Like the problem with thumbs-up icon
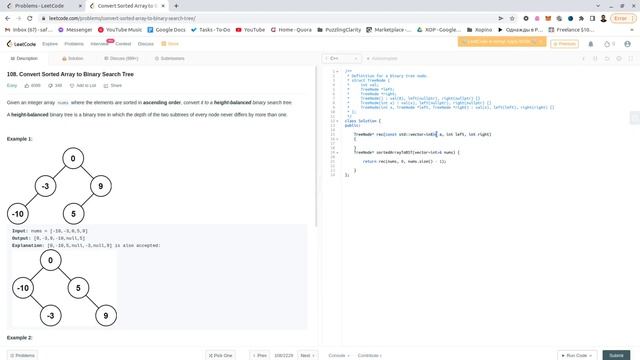 (33, 86)
